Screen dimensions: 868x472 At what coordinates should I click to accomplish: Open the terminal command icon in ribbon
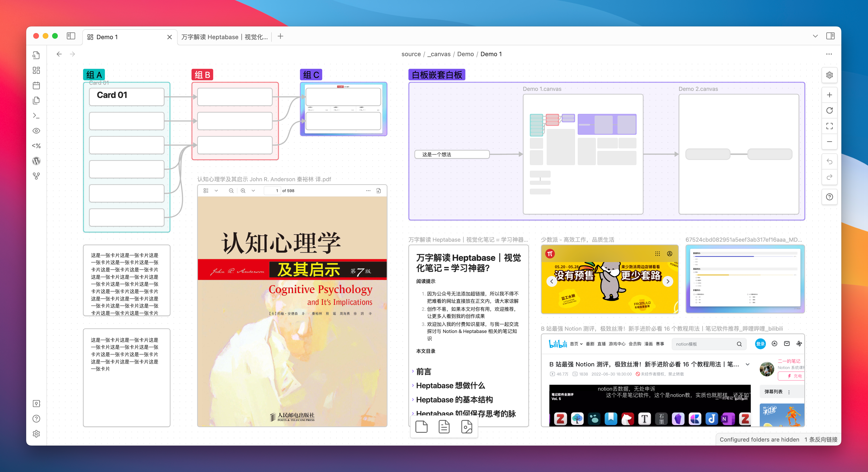[x=36, y=116]
